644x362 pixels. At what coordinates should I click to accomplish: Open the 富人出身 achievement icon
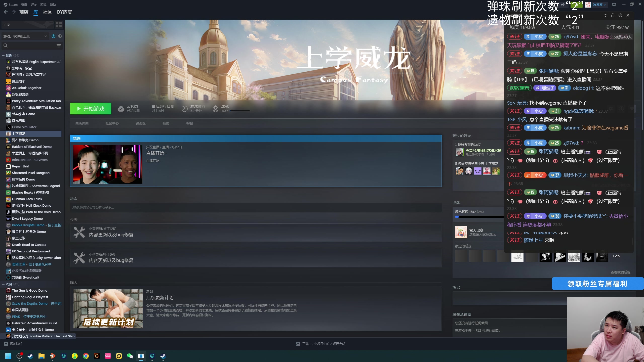(x=461, y=232)
